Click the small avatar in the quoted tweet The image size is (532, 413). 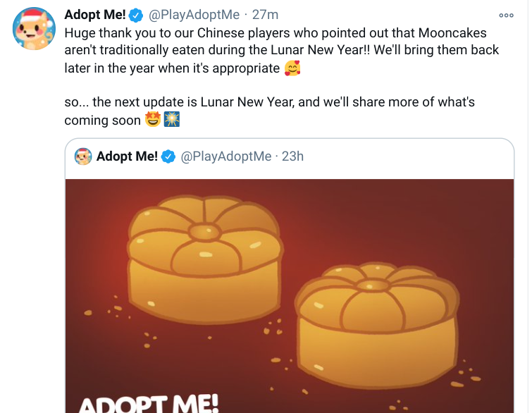click(84, 156)
